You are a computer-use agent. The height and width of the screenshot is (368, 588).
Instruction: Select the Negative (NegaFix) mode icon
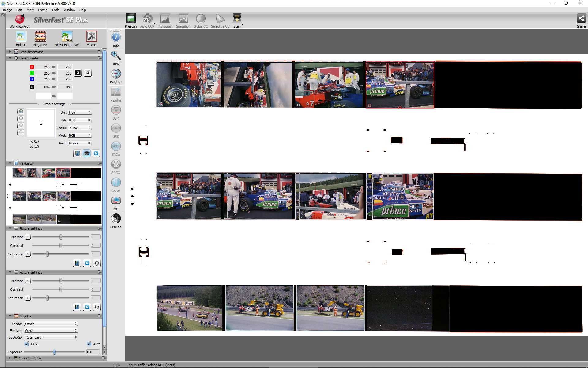coord(40,37)
